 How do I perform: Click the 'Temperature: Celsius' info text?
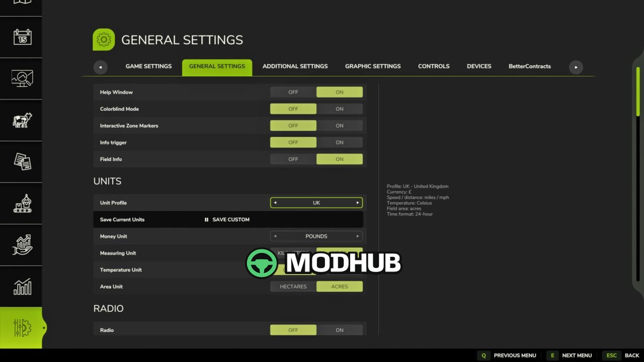pyautogui.click(x=409, y=203)
